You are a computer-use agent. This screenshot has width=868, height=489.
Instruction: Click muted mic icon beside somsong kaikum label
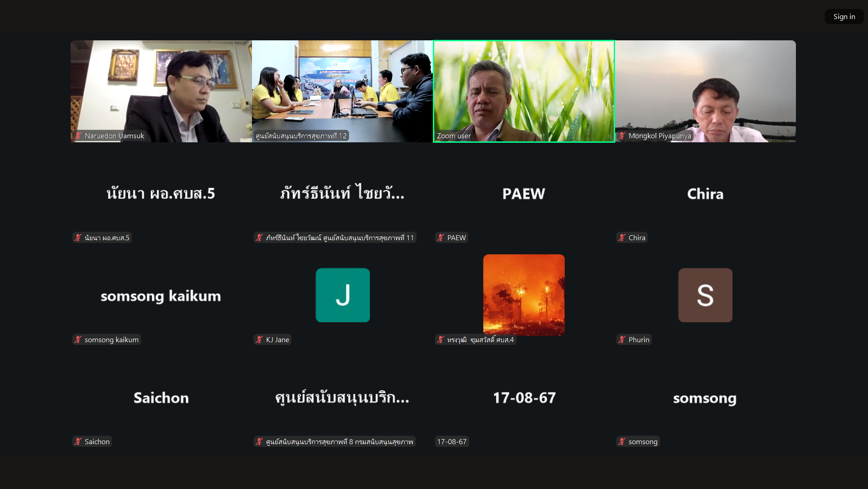pyautogui.click(x=78, y=339)
